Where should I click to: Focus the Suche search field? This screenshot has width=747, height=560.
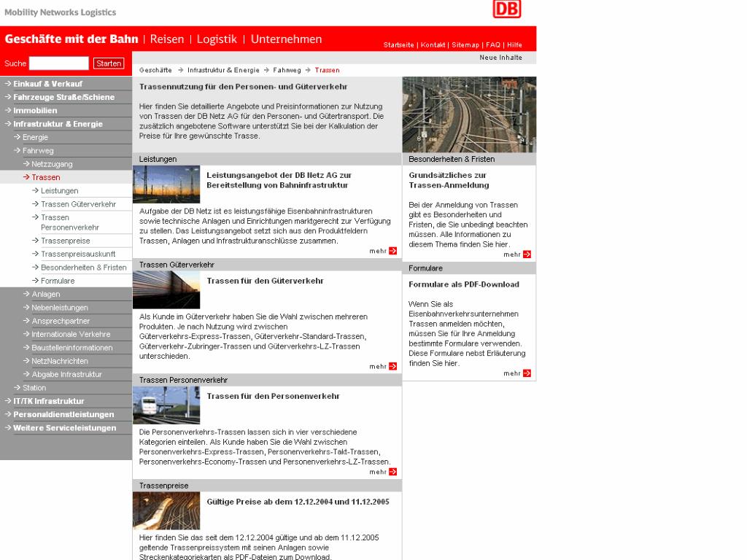pos(59,63)
